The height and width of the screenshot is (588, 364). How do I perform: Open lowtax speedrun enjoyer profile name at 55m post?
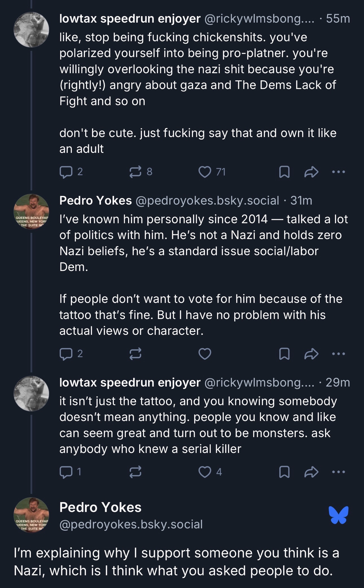130,19
